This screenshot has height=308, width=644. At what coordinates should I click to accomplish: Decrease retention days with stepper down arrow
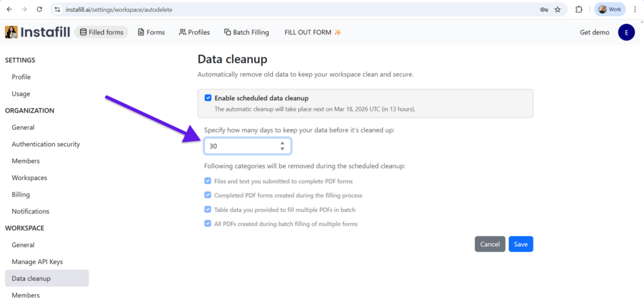282,149
